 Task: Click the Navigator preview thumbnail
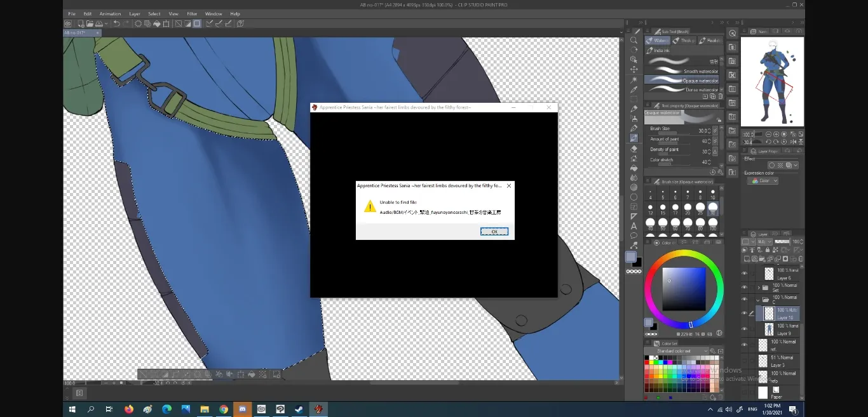pos(773,81)
